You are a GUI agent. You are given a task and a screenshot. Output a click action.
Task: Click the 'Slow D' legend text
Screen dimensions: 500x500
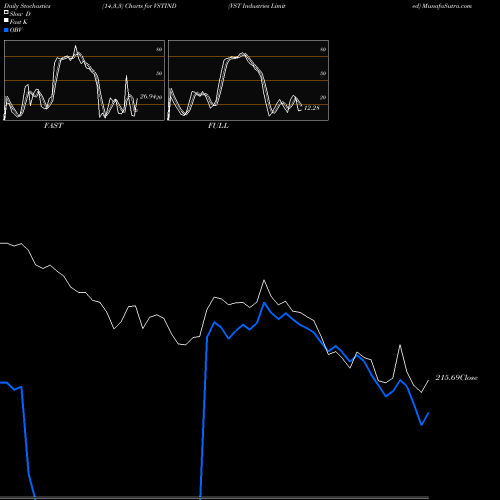(20, 14)
